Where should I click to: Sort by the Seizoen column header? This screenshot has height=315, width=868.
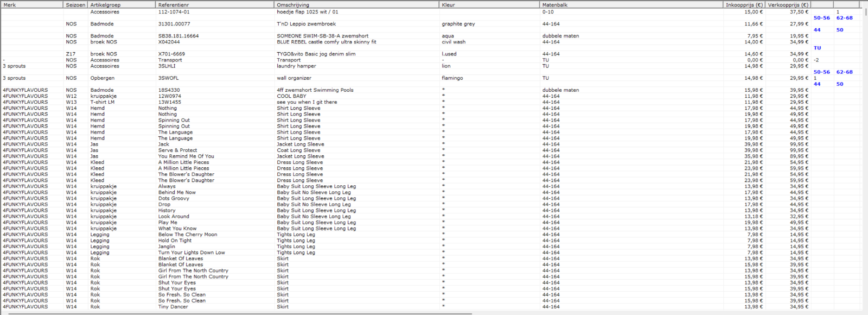click(75, 4)
